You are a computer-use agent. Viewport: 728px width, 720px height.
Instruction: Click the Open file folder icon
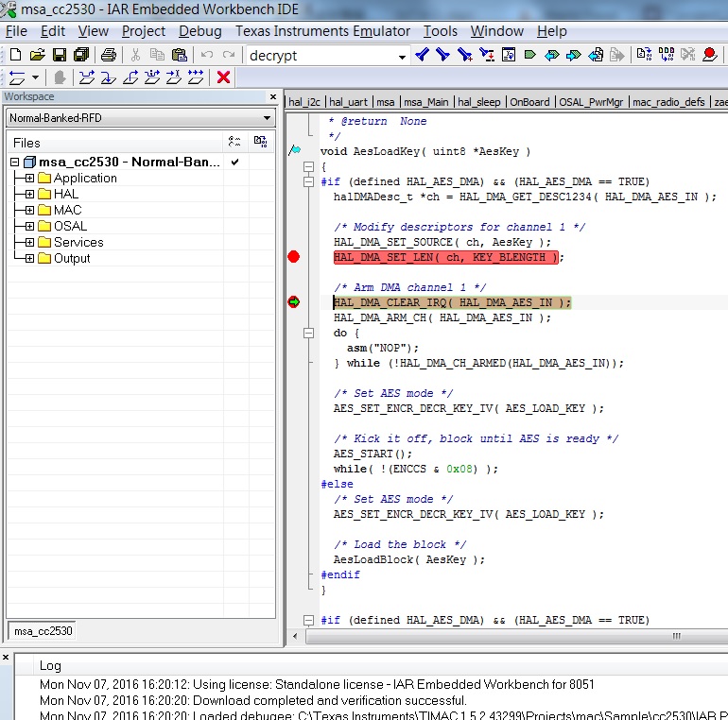point(38,55)
